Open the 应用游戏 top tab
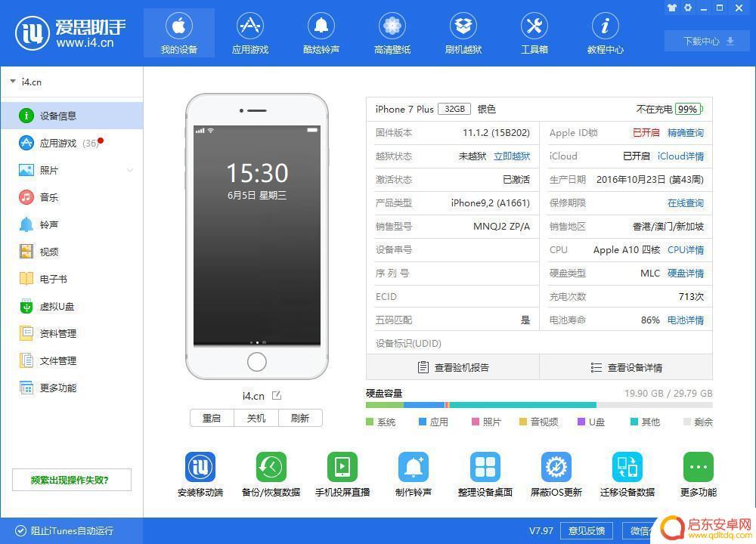Screen dimensions: 756x544 point(249,32)
